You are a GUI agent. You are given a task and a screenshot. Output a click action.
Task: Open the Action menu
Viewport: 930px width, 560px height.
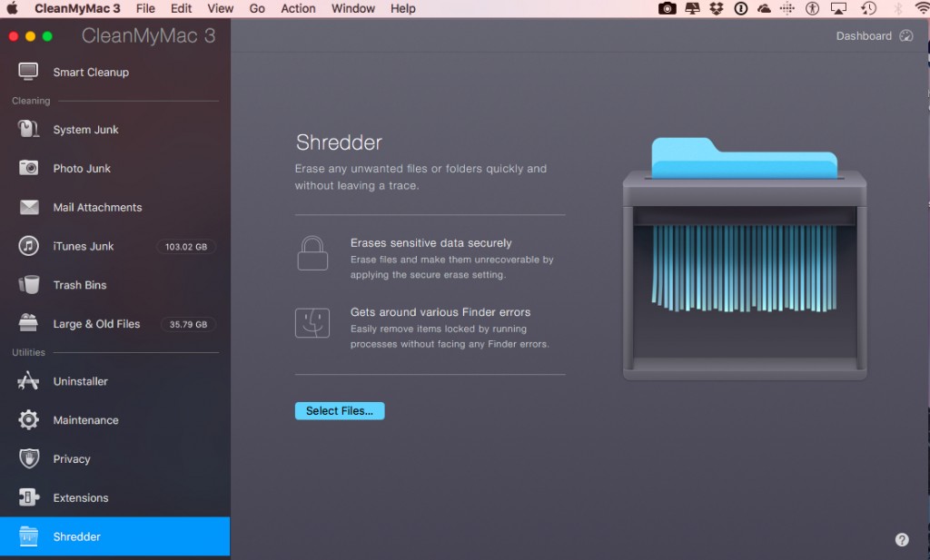click(298, 8)
